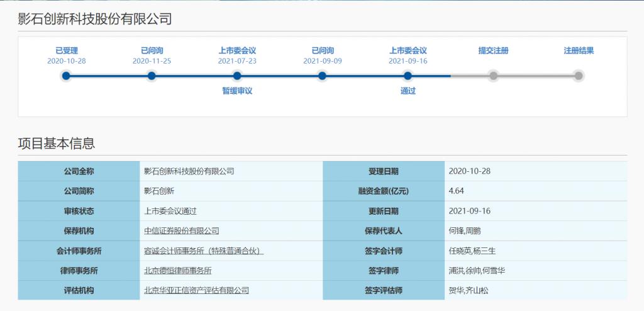Screen dimensions: 644x311
Task: Click the 注册结果 stage label
Action: click(579, 50)
